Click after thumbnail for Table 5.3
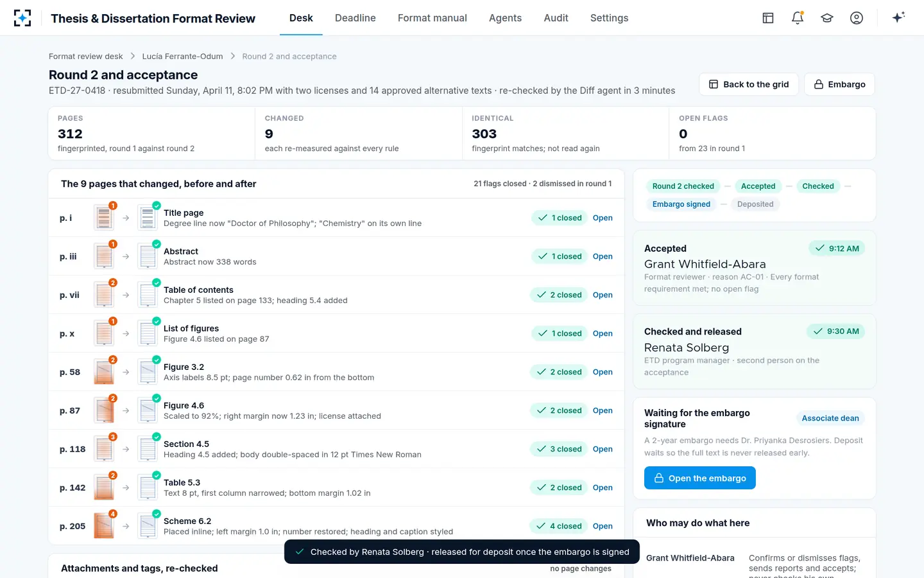 (148, 487)
